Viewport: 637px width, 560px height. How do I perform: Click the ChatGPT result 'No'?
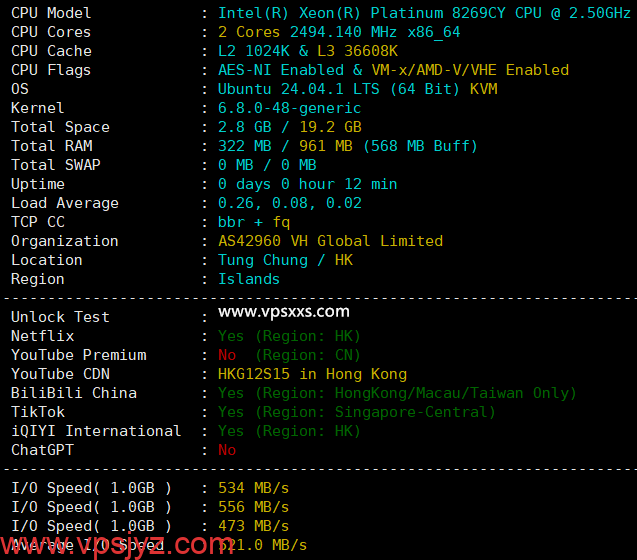click(227, 450)
